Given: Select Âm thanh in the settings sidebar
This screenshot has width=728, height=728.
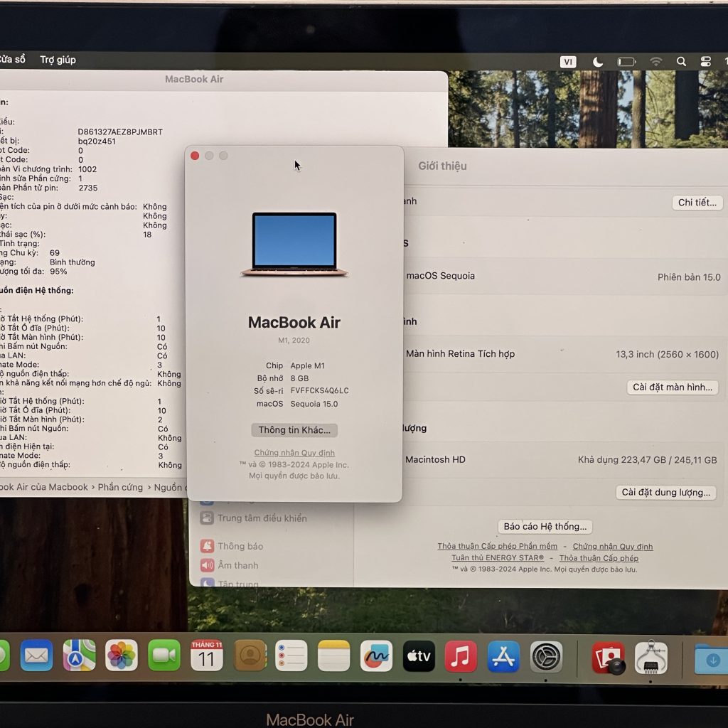Looking at the screenshot, I should [238, 565].
